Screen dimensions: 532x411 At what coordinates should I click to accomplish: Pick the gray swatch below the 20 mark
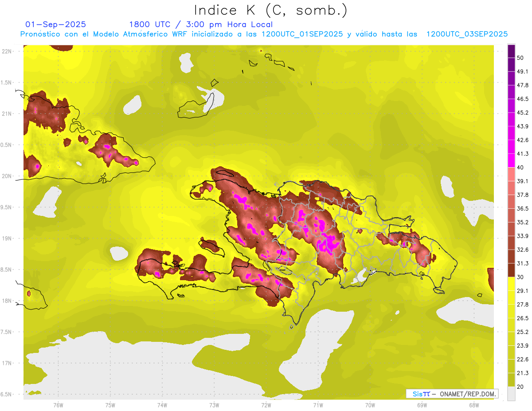(511, 393)
